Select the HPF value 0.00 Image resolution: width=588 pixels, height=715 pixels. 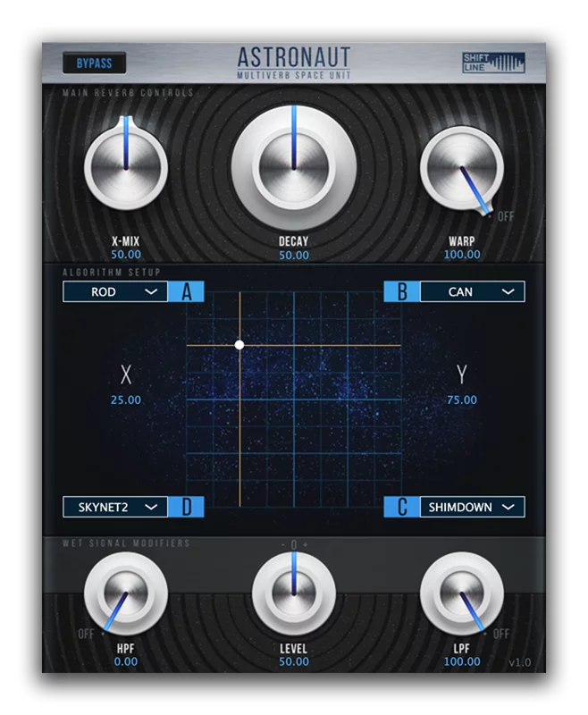point(126,661)
